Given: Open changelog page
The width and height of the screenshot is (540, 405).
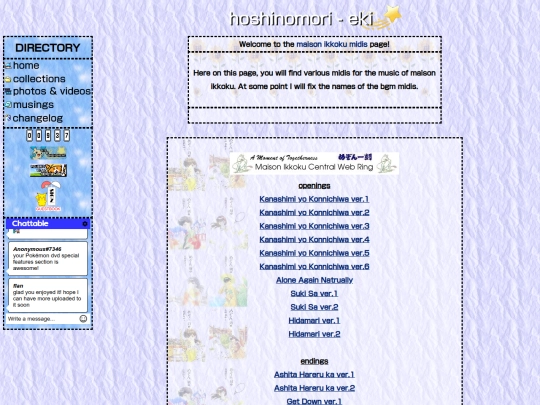Looking at the screenshot, I should [38, 118].
